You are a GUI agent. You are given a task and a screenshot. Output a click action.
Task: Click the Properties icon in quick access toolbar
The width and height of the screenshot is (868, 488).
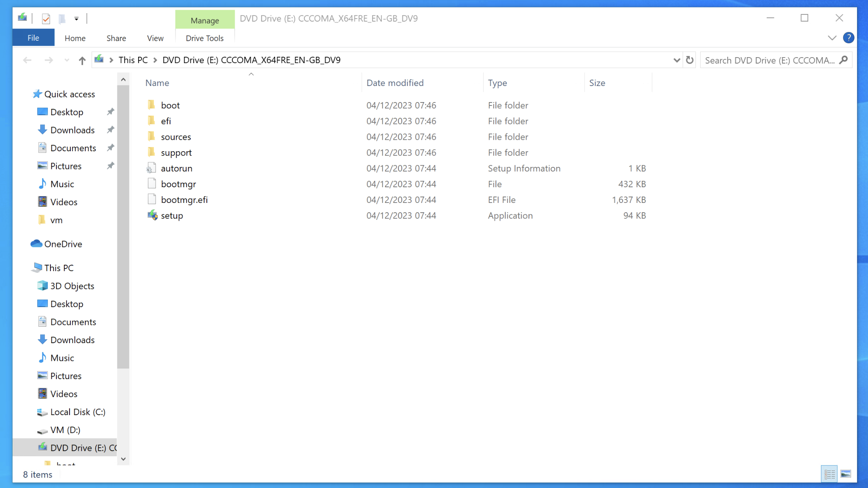(x=46, y=18)
